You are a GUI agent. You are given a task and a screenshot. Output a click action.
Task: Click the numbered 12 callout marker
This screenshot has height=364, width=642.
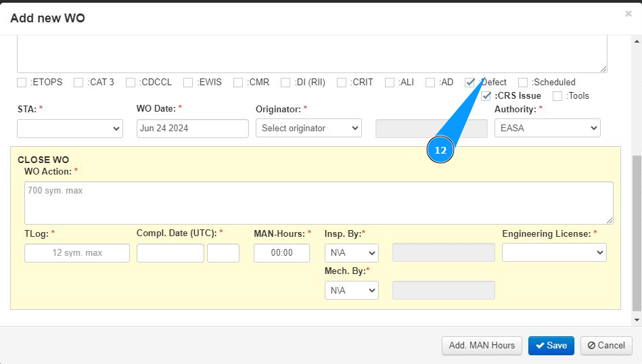click(x=440, y=150)
